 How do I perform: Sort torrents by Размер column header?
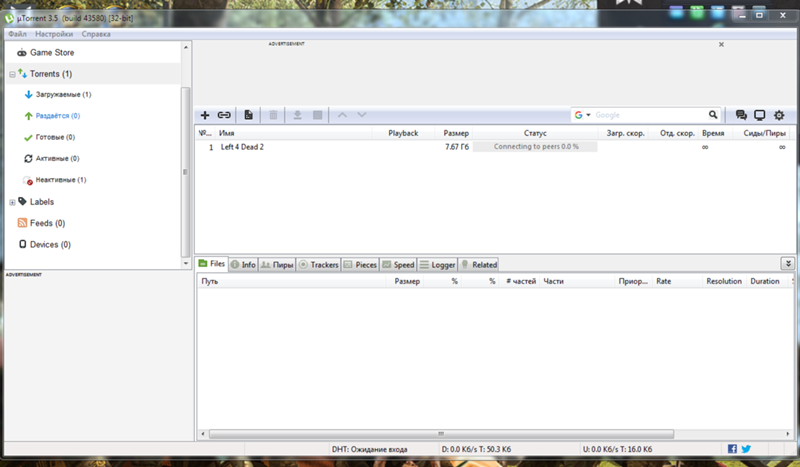456,133
